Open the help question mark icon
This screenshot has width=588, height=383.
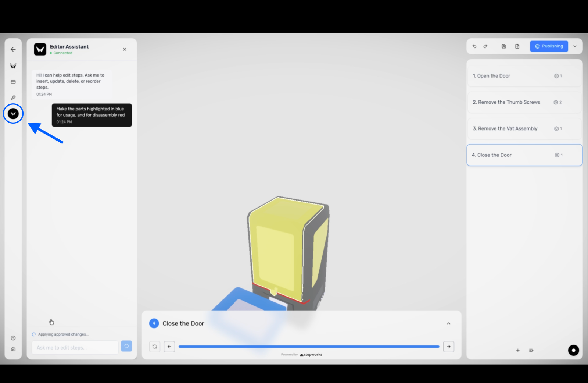(13, 338)
